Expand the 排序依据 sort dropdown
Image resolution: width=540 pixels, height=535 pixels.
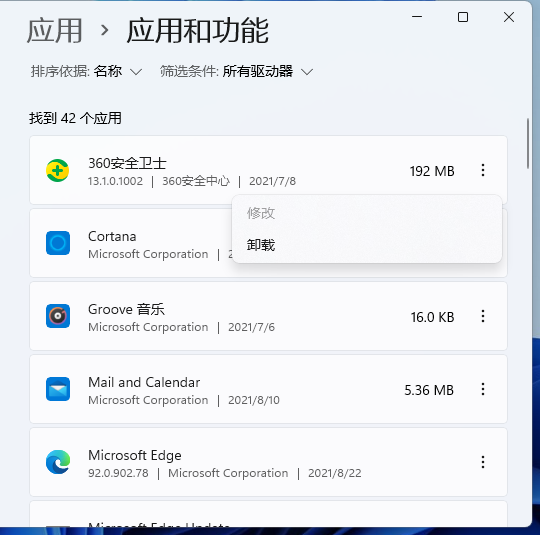click(x=86, y=71)
